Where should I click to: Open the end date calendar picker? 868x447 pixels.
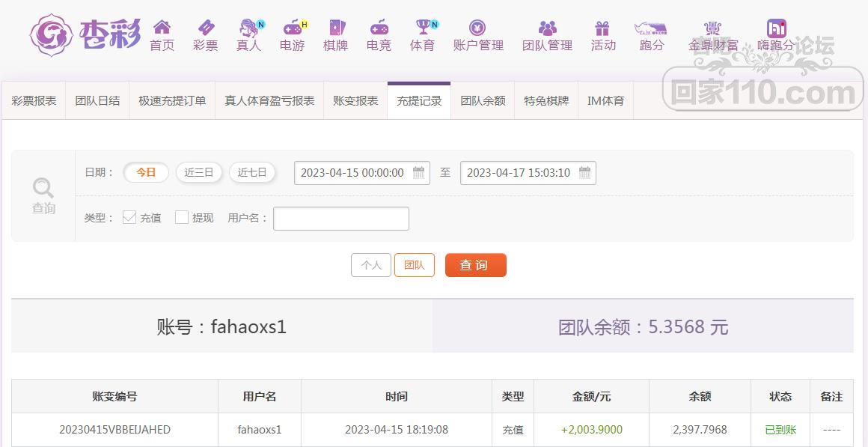coord(585,173)
